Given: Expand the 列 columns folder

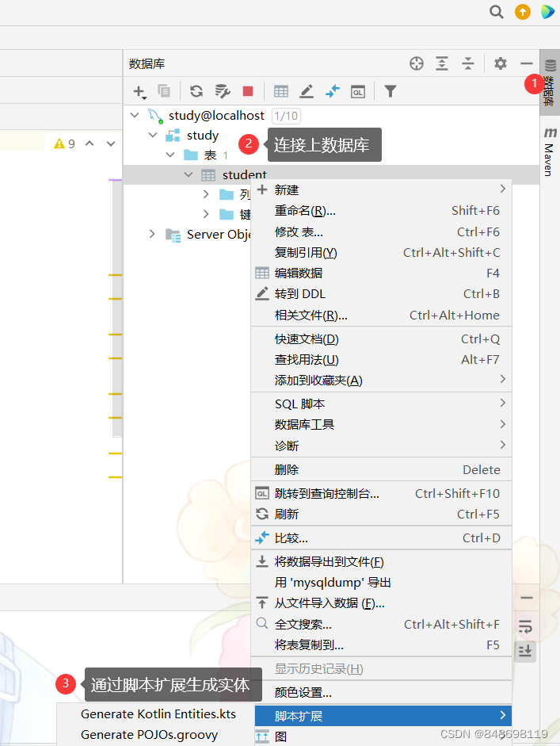Looking at the screenshot, I should (206, 194).
